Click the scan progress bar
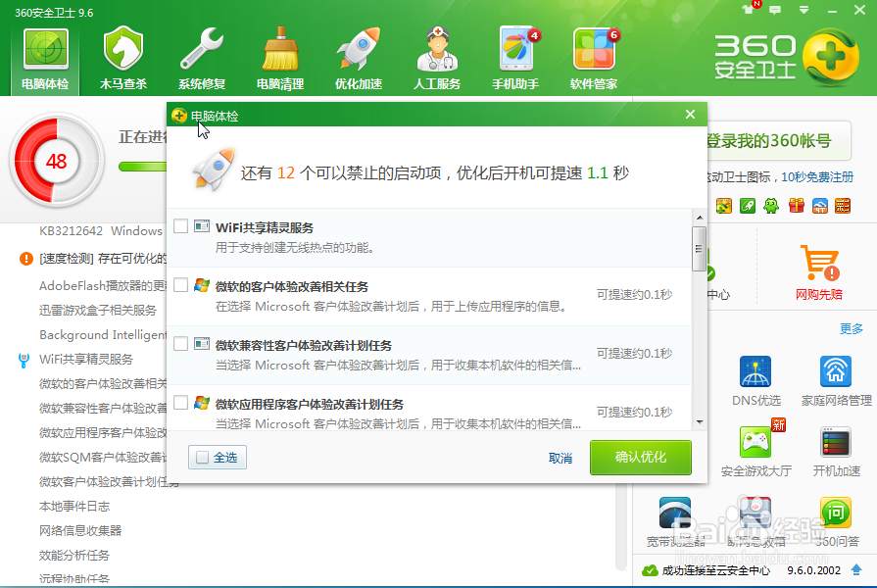877x588 pixels. 143,167
